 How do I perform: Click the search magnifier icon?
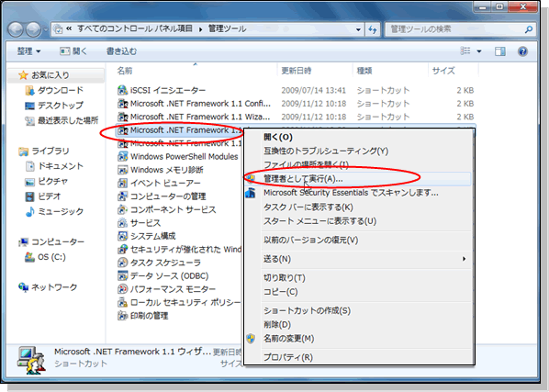(x=529, y=29)
